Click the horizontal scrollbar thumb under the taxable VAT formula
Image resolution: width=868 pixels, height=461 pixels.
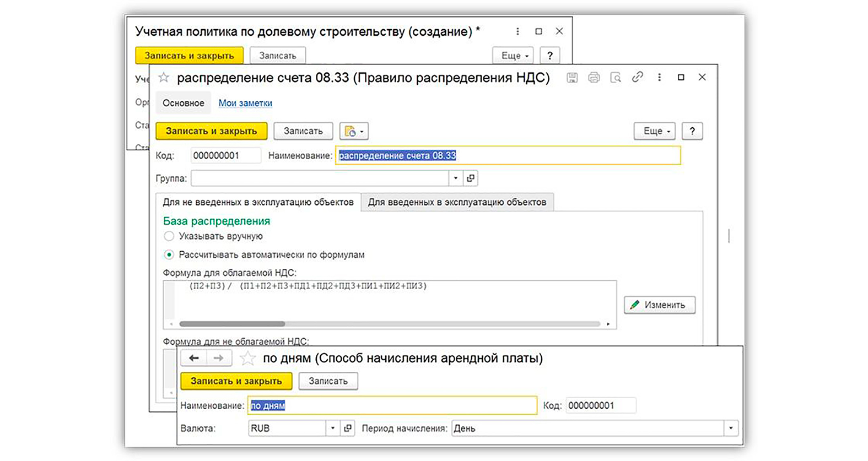[232, 324]
